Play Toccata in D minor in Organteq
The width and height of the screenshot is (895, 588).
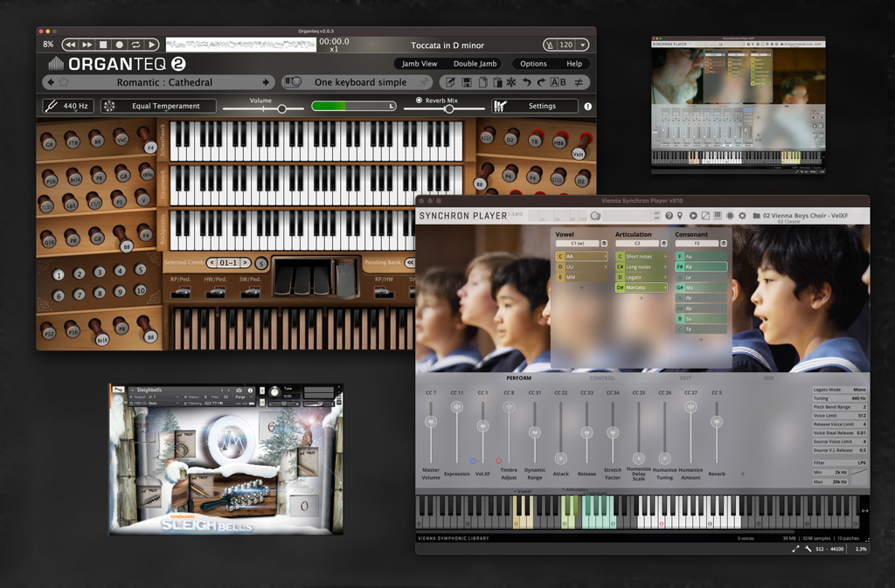(152, 45)
